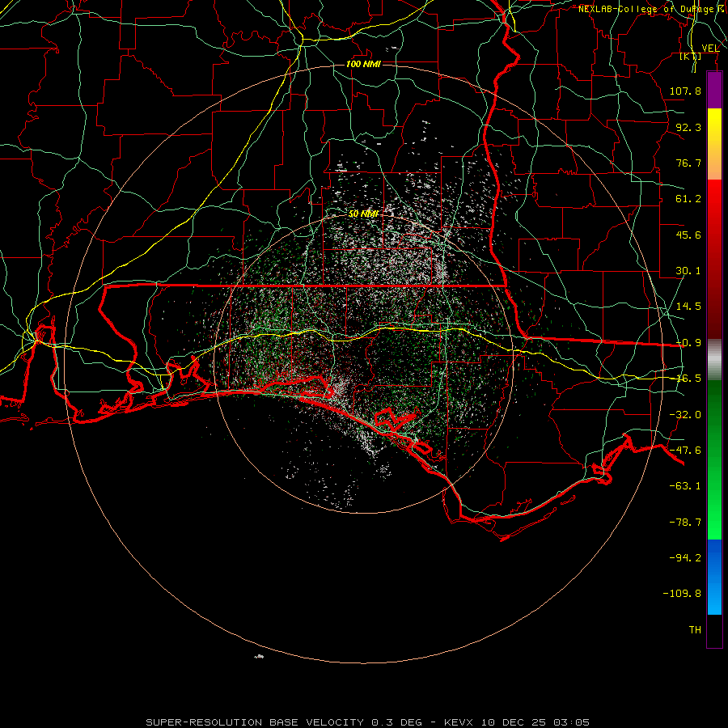728x728 pixels.
Task: Click the 14.5 velocity scale value
Action: (688, 307)
